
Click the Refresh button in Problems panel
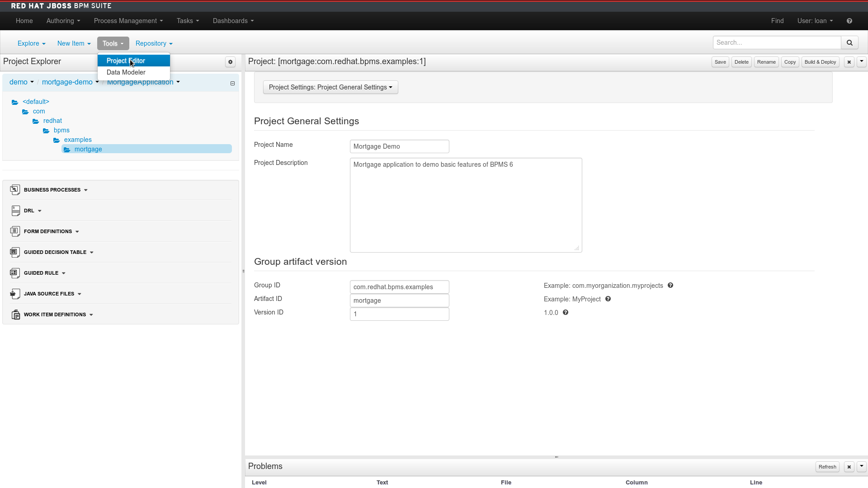click(827, 467)
